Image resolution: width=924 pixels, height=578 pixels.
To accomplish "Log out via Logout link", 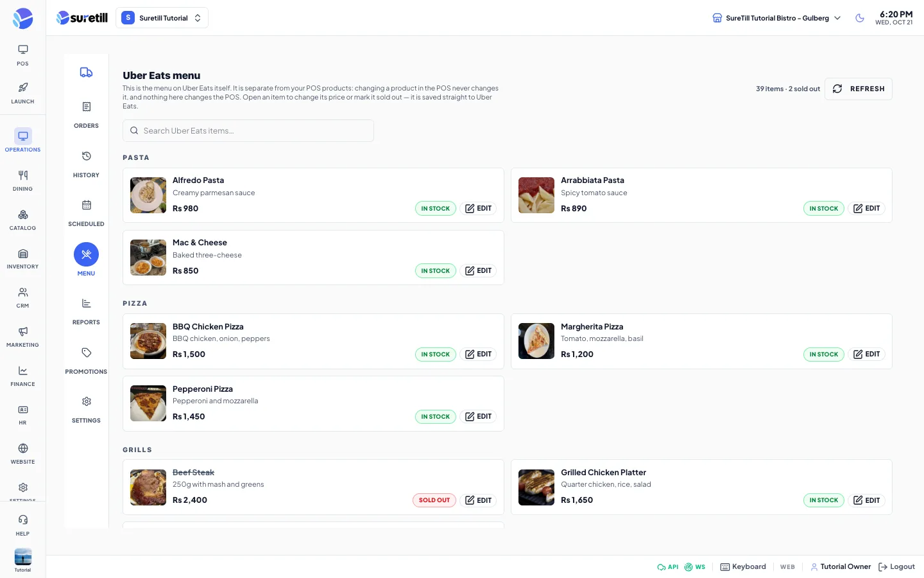I will click(x=896, y=567).
